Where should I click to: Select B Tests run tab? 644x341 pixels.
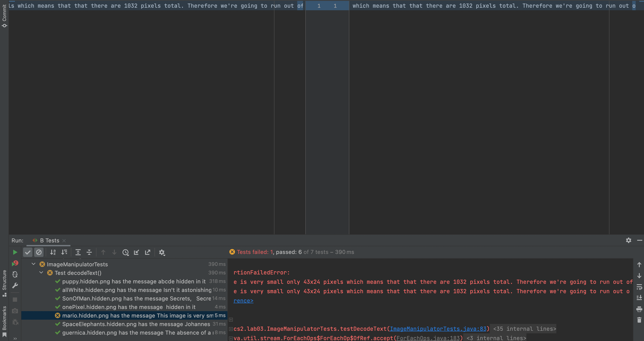point(49,240)
